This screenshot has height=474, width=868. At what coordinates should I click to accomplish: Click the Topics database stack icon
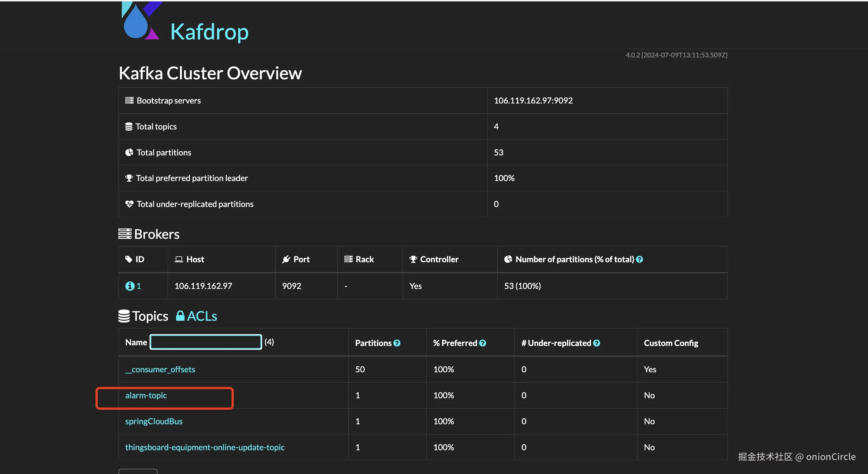(x=124, y=316)
